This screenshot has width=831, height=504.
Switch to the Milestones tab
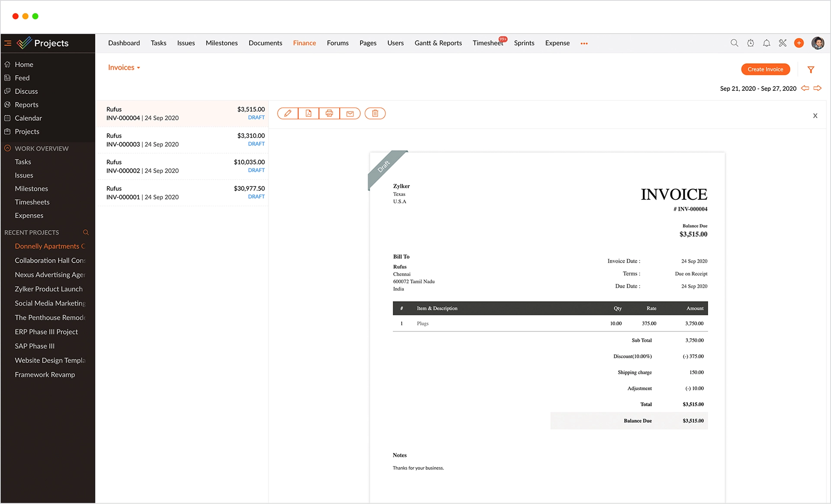tap(222, 43)
